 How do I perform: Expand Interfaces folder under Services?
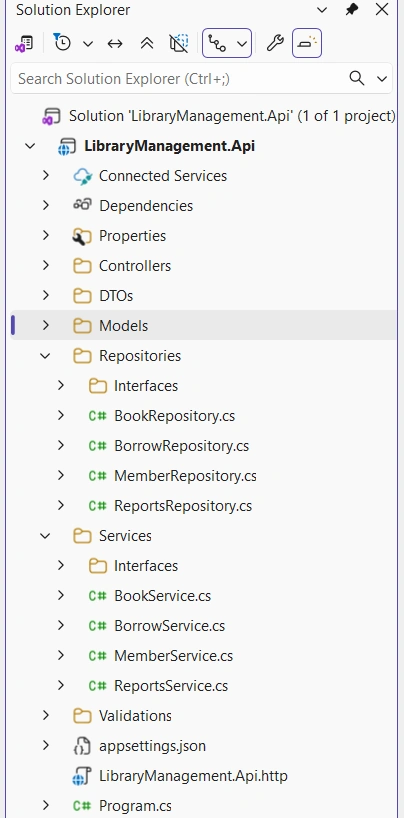(61, 566)
